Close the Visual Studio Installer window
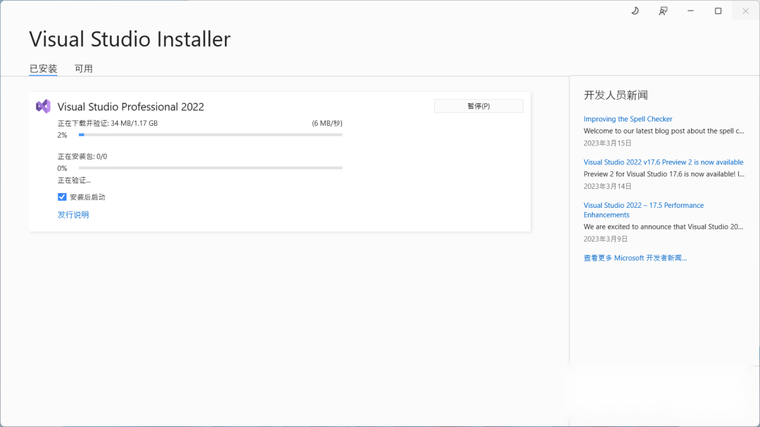The height and width of the screenshot is (427, 760). click(745, 11)
